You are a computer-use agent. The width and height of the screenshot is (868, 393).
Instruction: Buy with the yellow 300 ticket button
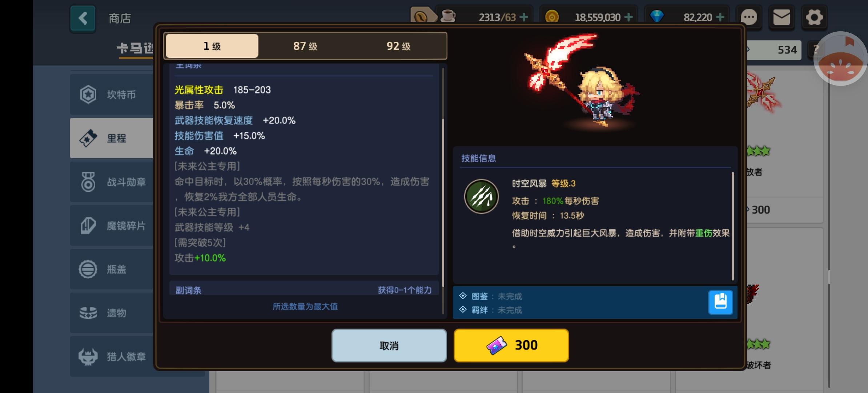click(511, 345)
